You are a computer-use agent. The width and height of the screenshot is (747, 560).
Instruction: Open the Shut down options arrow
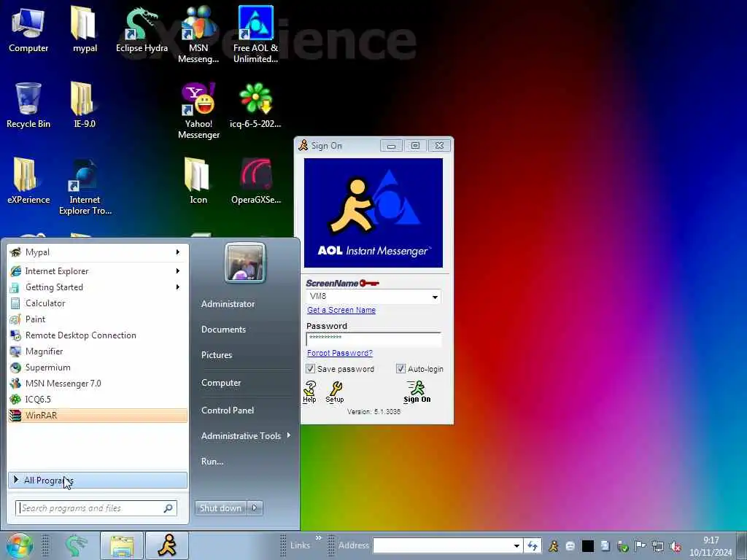tap(255, 507)
